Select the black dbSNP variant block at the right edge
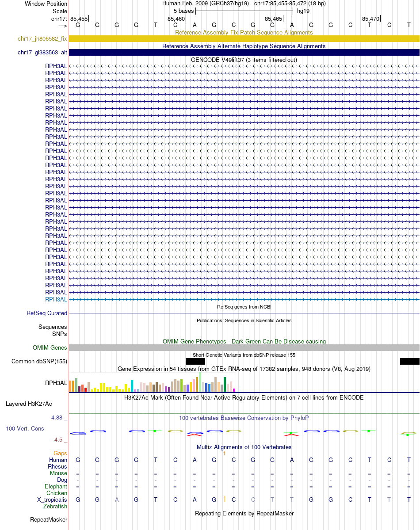 tap(410, 361)
